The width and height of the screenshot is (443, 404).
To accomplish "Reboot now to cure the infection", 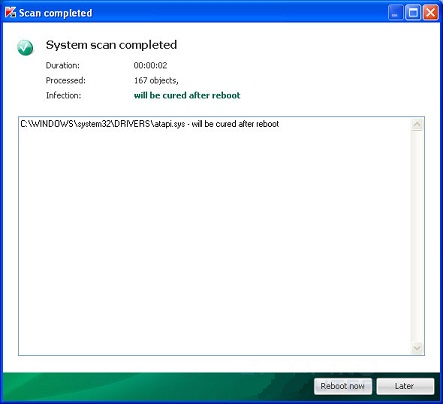I will [x=343, y=386].
